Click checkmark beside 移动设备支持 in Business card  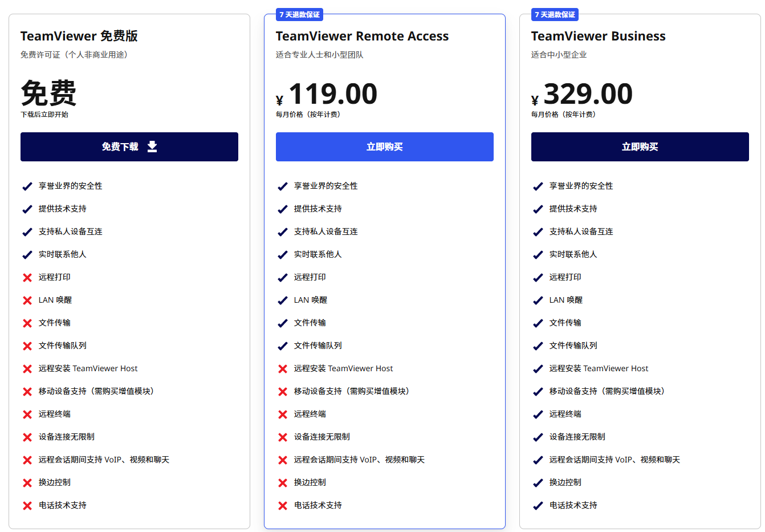[538, 392]
